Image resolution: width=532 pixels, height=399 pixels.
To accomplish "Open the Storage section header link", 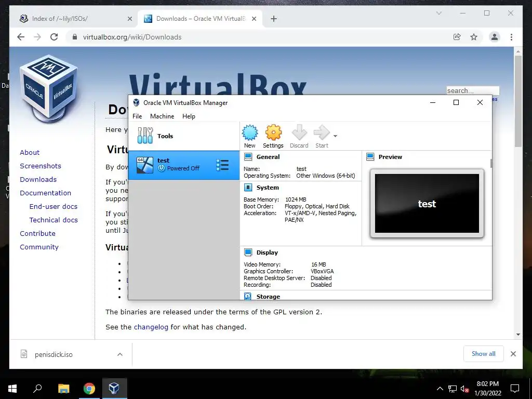I will pos(268,297).
